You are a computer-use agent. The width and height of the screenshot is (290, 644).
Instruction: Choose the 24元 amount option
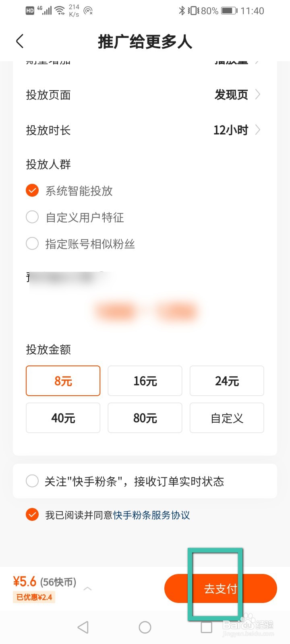coord(227,381)
